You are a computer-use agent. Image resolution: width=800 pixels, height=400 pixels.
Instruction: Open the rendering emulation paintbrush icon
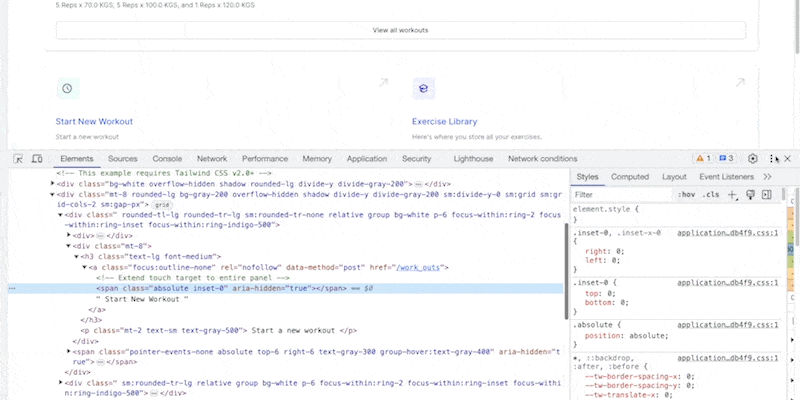750,194
